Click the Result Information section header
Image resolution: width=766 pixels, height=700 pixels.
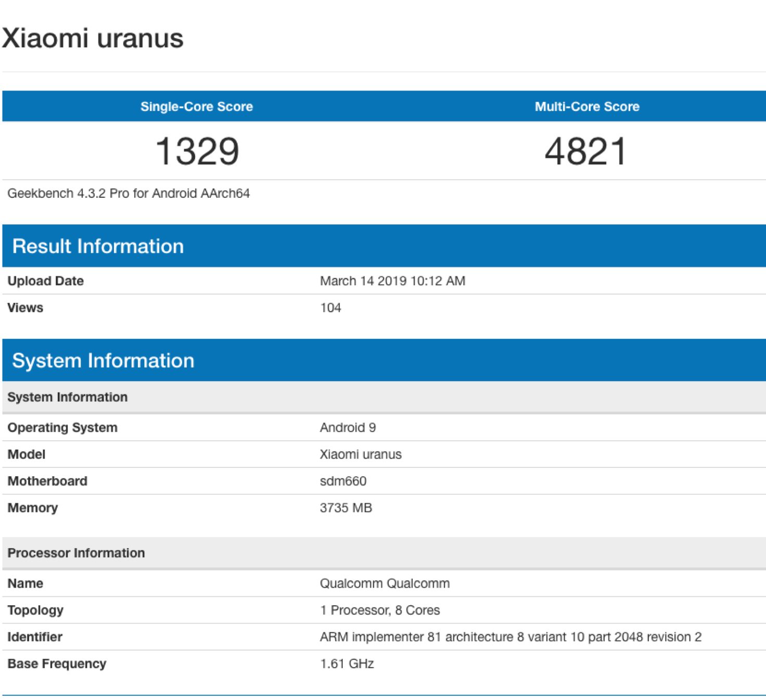(x=98, y=246)
